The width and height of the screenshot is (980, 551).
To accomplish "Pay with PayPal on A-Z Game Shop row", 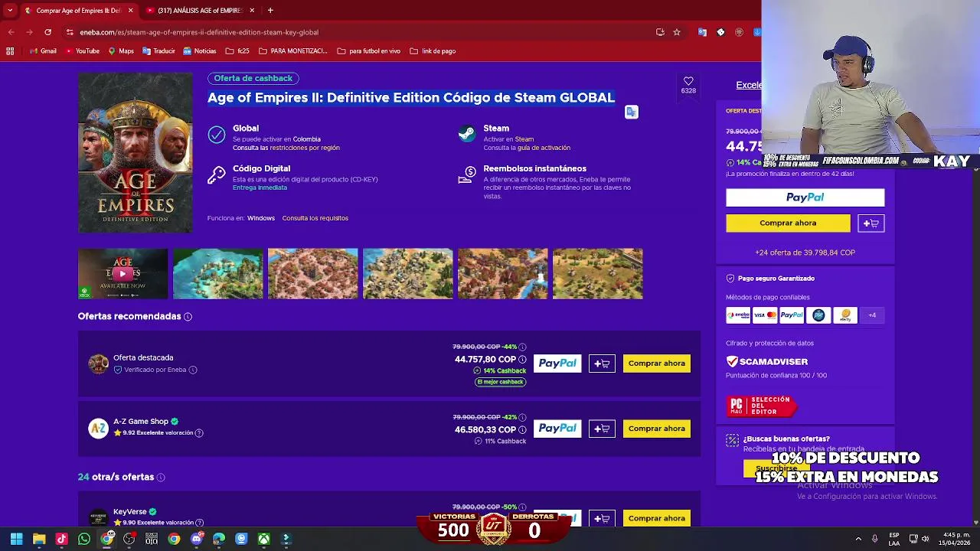I will 557,429.
